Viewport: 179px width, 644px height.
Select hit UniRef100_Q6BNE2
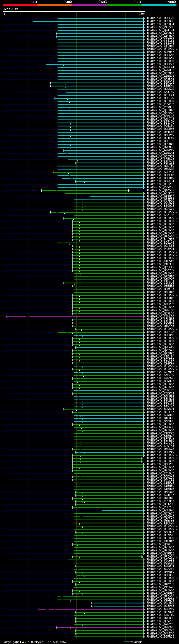click(x=161, y=286)
